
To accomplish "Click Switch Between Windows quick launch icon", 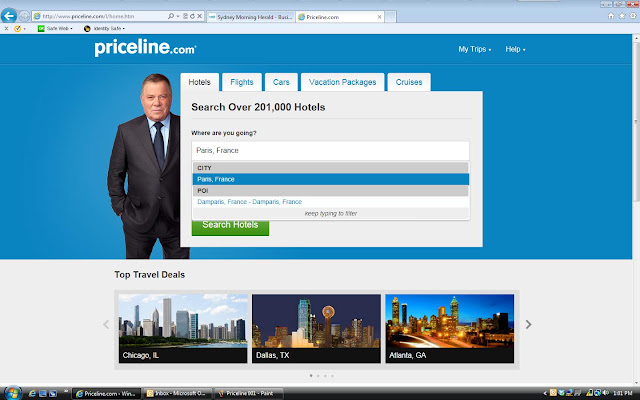I will [x=53, y=394].
